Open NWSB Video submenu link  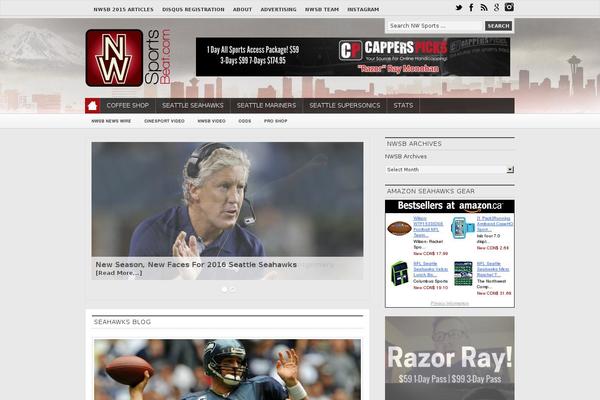(x=211, y=121)
